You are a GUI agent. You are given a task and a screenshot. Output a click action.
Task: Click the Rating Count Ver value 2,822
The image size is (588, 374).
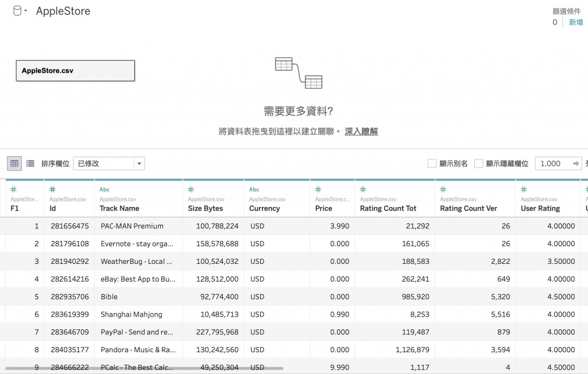(x=500, y=261)
